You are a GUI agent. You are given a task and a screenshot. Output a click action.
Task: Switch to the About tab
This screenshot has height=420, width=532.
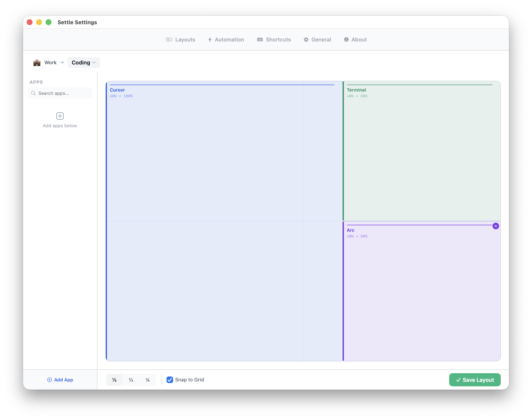tap(355, 40)
